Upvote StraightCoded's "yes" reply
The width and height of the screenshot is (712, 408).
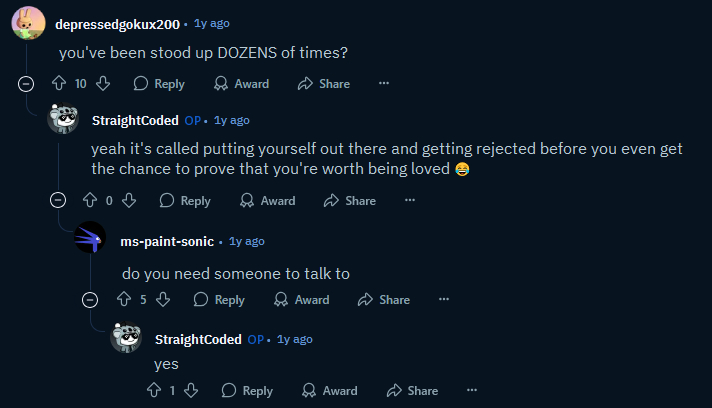pos(155,390)
